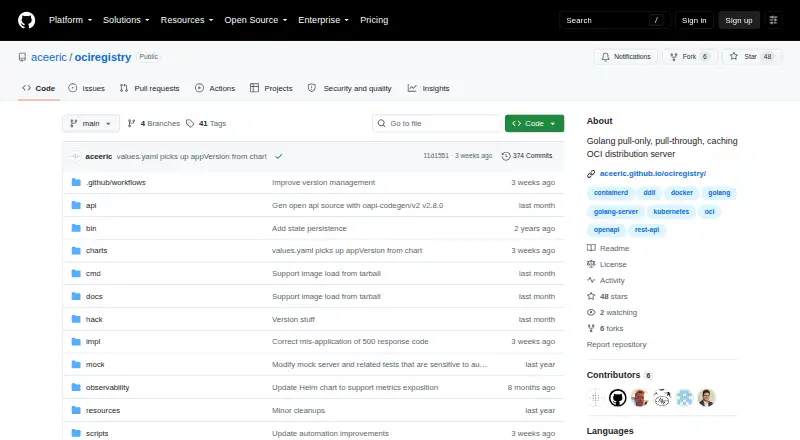The image size is (800, 440).
Task: Open the ociregistry repository link
Action: 103,57
